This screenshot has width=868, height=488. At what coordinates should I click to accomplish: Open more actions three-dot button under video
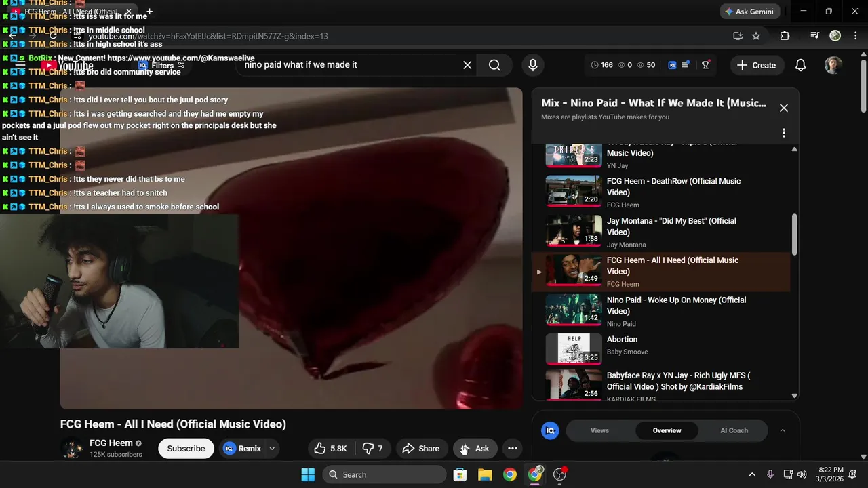click(x=513, y=449)
